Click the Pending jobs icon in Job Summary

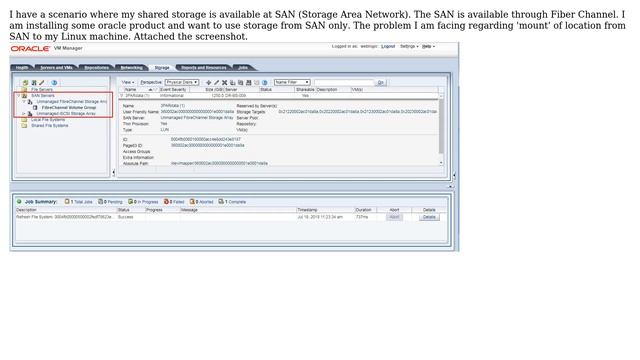100,202
